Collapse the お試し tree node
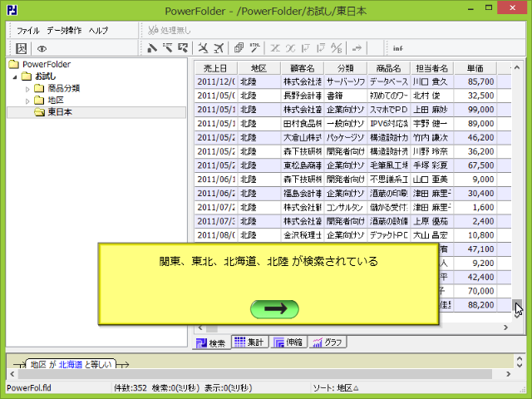532x399 pixels. tap(15, 77)
